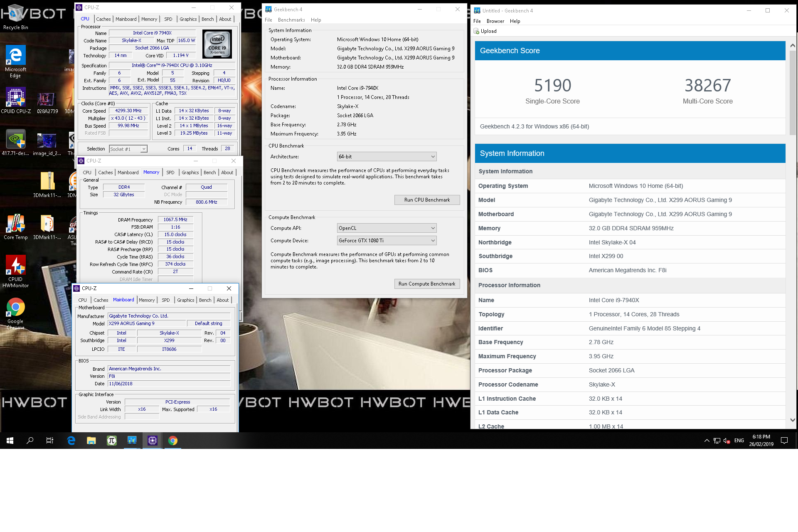
Task: Open the image_id_2 desktop file
Action: click(x=47, y=144)
